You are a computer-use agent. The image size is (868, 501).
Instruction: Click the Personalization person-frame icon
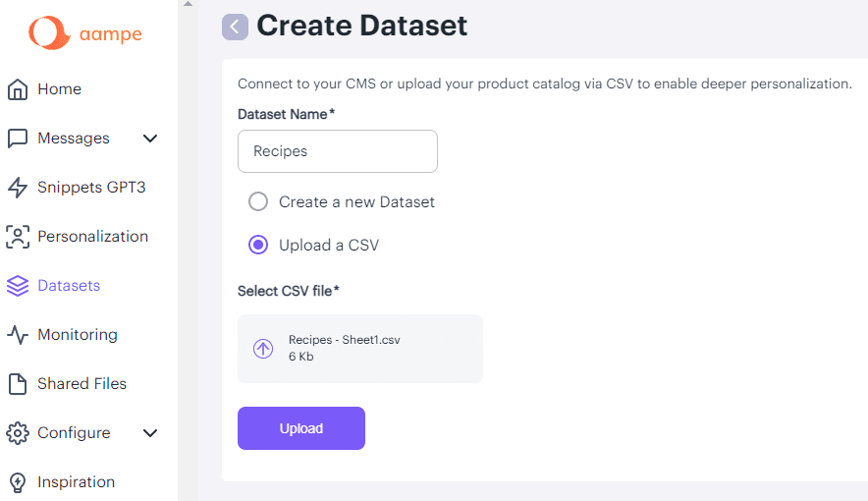pyautogui.click(x=17, y=237)
